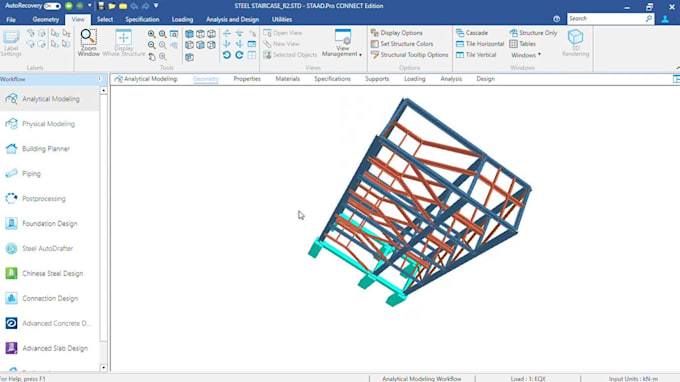The height and width of the screenshot is (382, 680).
Task: Open the View Management dropdown
Action: (x=342, y=43)
